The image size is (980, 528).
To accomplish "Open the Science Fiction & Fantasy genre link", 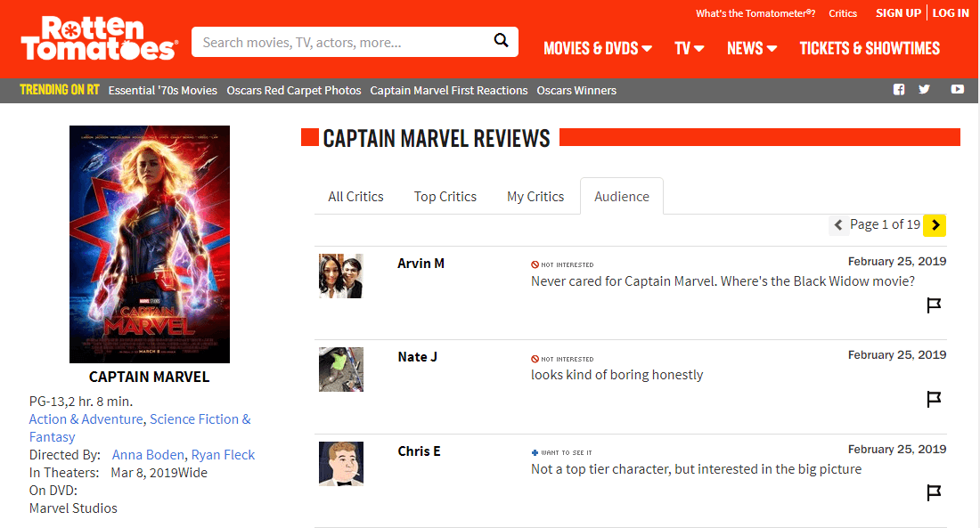I will click(x=140, y=428).
